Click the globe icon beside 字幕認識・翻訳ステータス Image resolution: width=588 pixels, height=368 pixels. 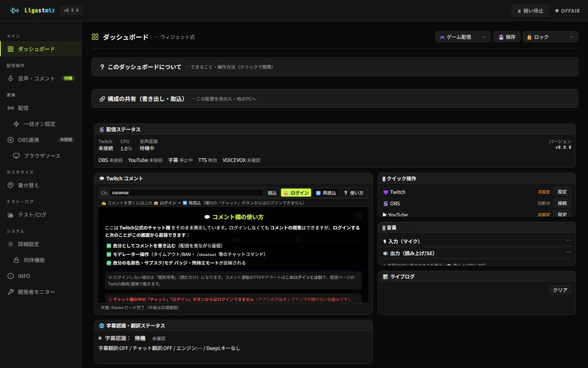tap(102, 326)
